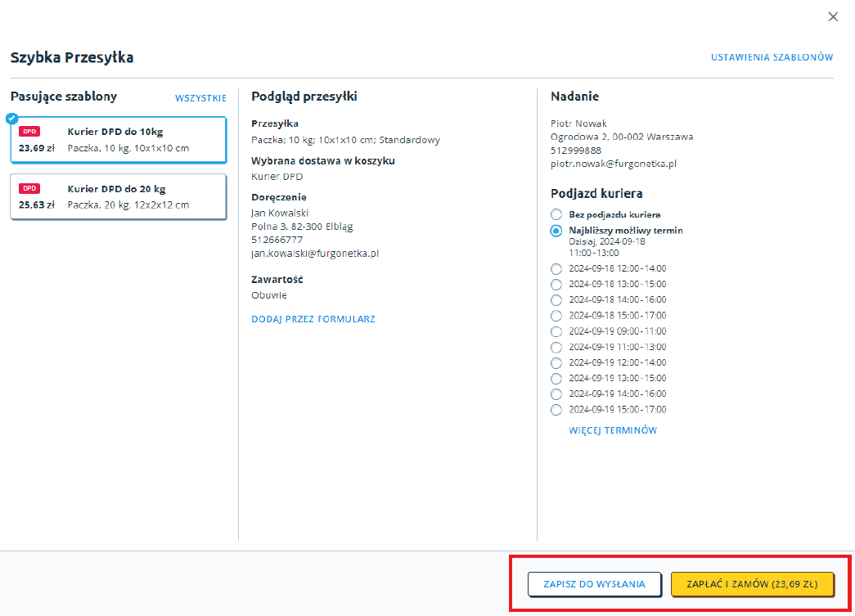Select Kurier DPD do 10kg template
Screen dimensions: 855x616
pos(119,140)
